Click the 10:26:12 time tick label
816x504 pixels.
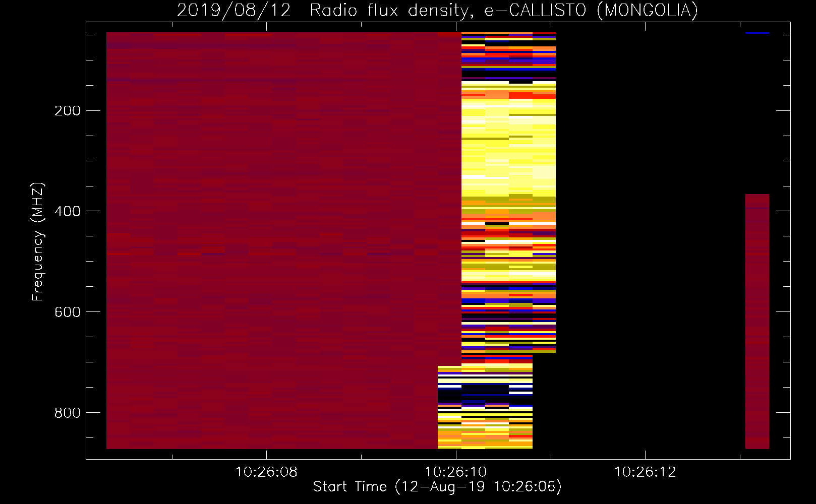pos(645,472)
